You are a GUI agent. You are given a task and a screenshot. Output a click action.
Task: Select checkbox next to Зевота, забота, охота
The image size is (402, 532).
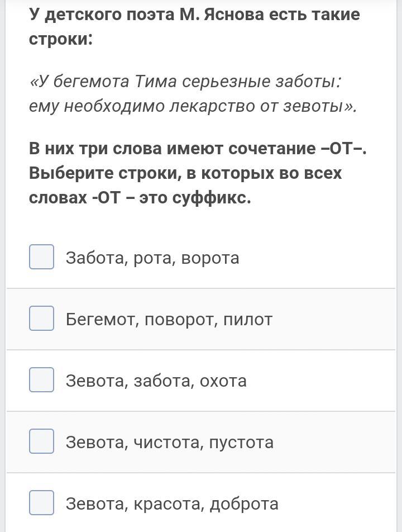tap(41, 380)
